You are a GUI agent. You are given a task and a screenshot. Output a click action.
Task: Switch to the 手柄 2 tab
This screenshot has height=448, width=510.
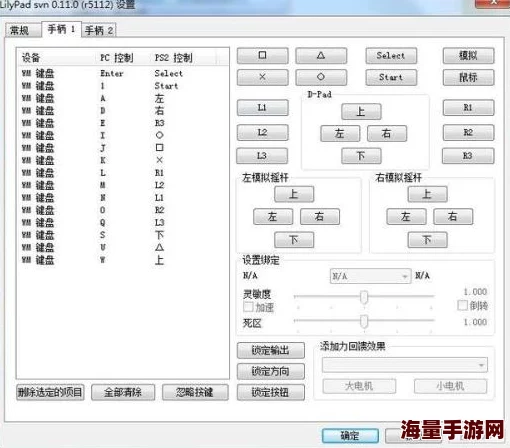coord(99,31)
